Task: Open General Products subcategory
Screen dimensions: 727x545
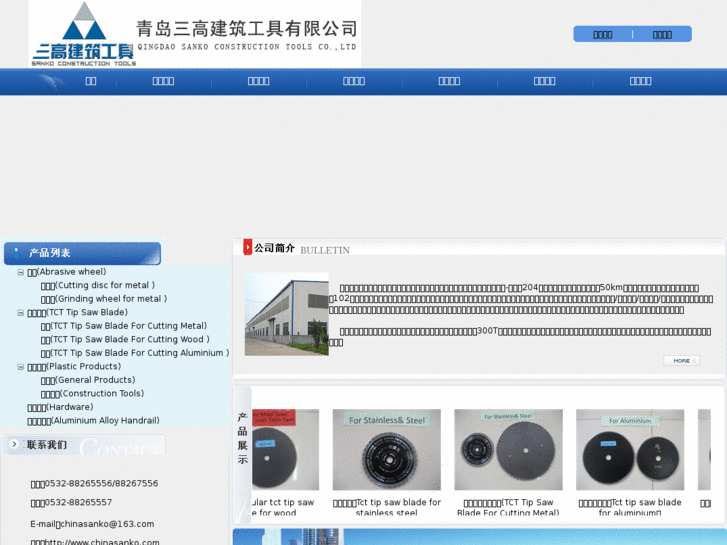Action: tap(87, 380)
